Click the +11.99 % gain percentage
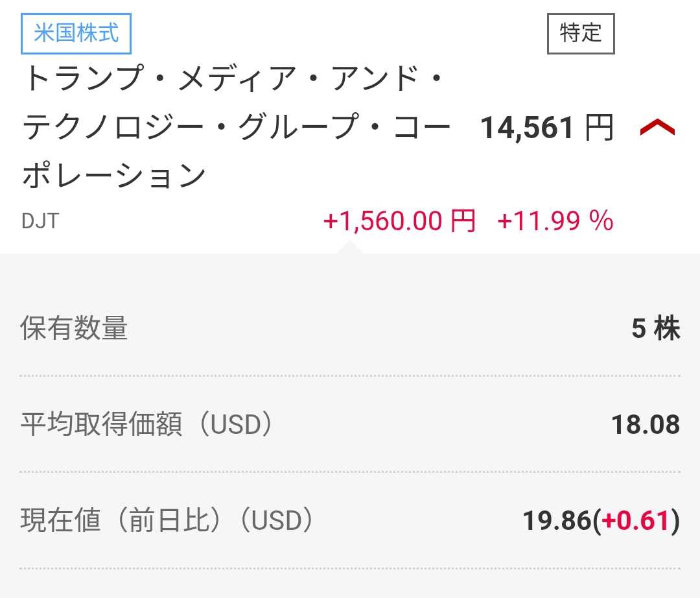Image resolution: width=700 pixels, height=598 pixels. pos(555,222)
